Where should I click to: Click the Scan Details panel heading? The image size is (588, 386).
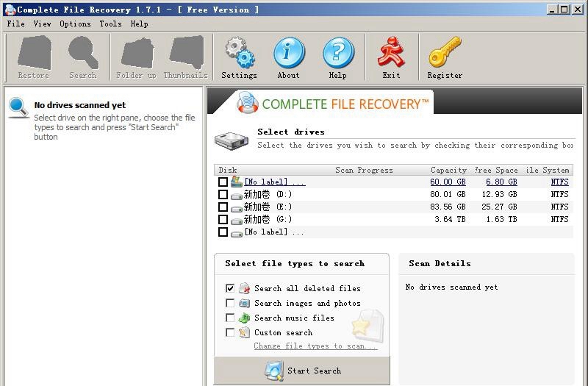[x=440, y=263]
